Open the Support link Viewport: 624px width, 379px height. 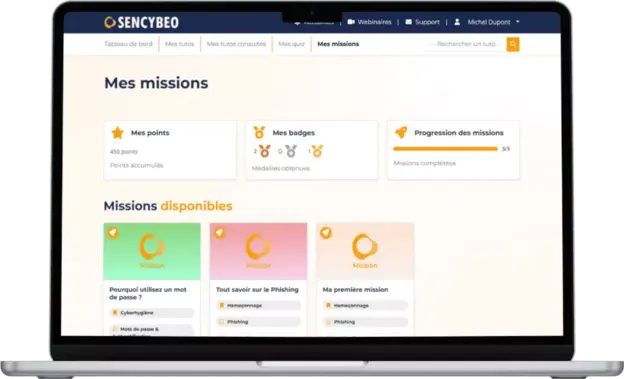coord(427,22)
